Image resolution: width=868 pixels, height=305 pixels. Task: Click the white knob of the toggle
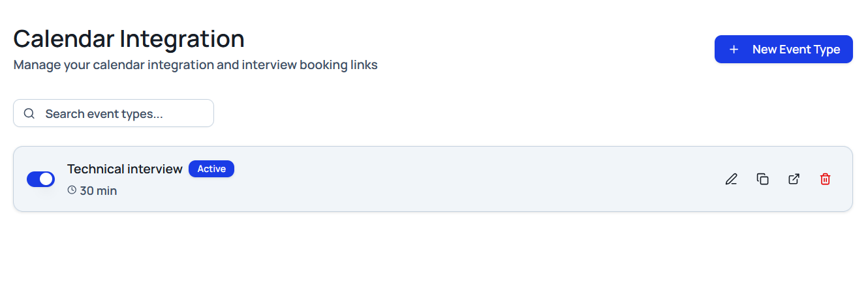coord(46,179)
